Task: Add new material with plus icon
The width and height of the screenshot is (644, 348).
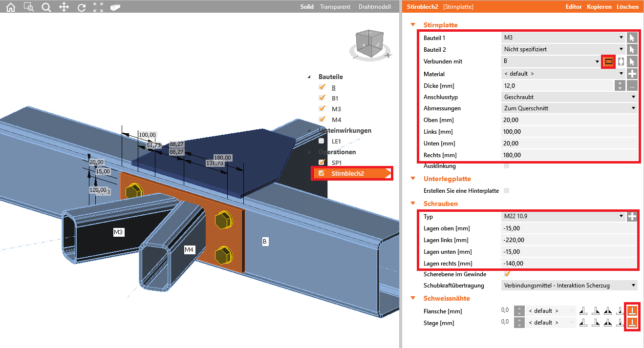Action: tap(632, 74)
